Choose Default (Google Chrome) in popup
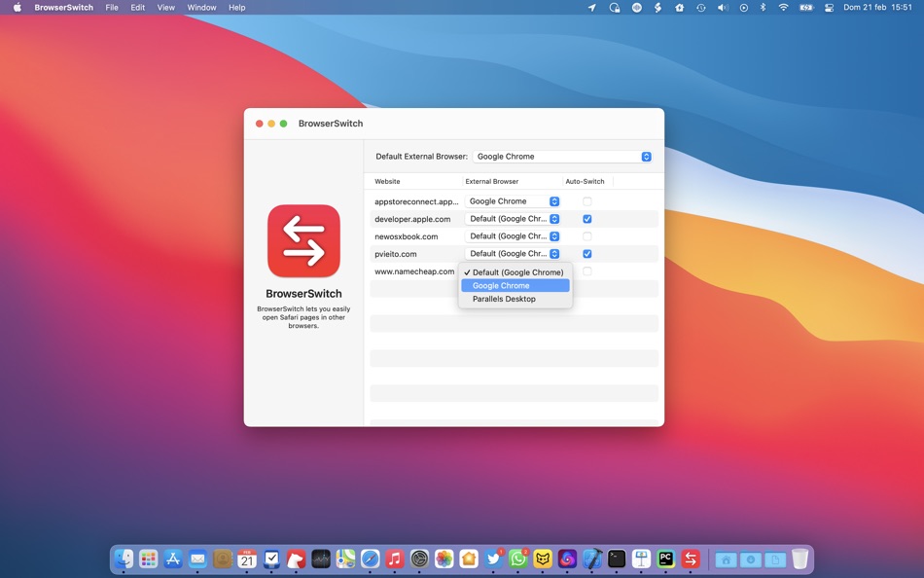Screen dimensions: 924x578 pyautogui.click(x=515, y=272)
